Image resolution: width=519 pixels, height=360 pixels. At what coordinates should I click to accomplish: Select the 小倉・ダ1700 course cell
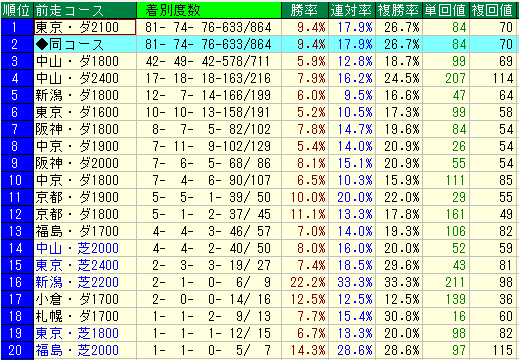[x=85, y=299]
